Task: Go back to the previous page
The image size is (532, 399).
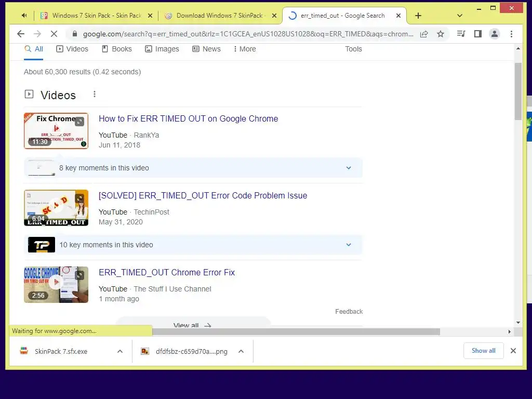Action: pos(21,34)
